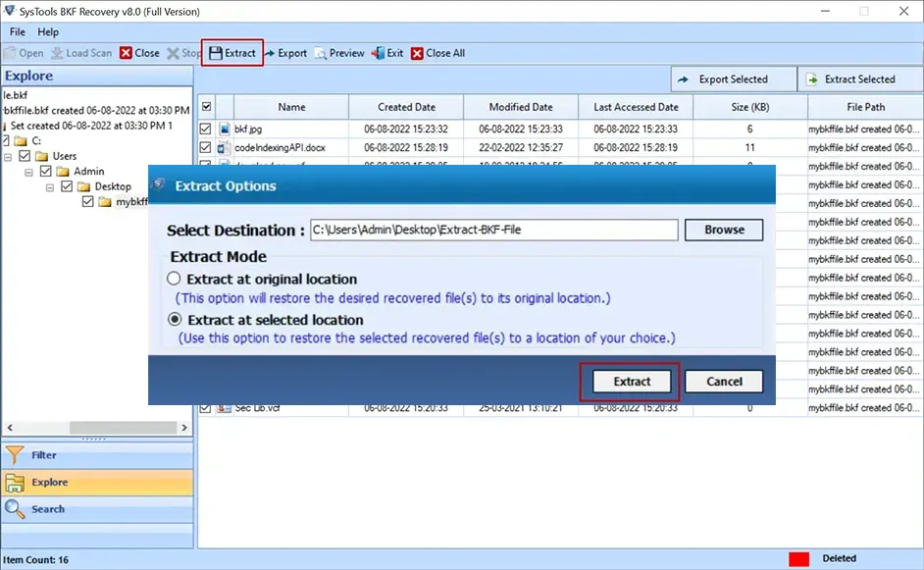Collapse the Admin tree node
924x570 pixels.
tap(28, 172)
